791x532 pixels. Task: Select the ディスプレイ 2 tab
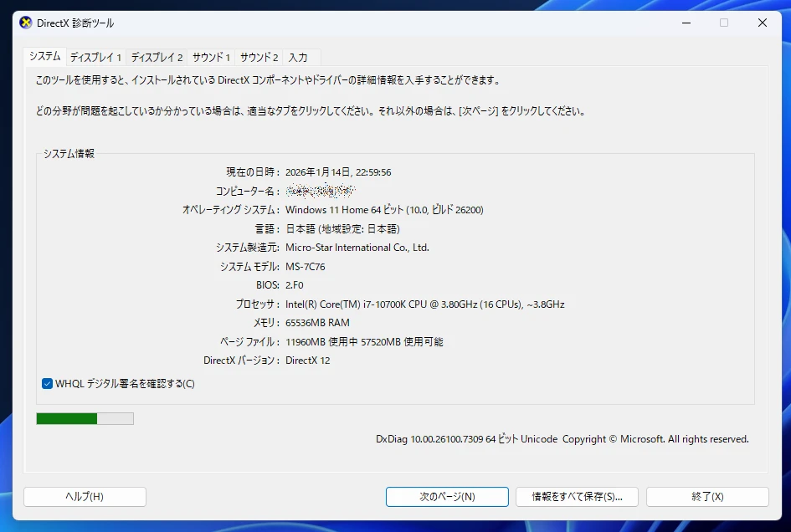click(157, 58)
